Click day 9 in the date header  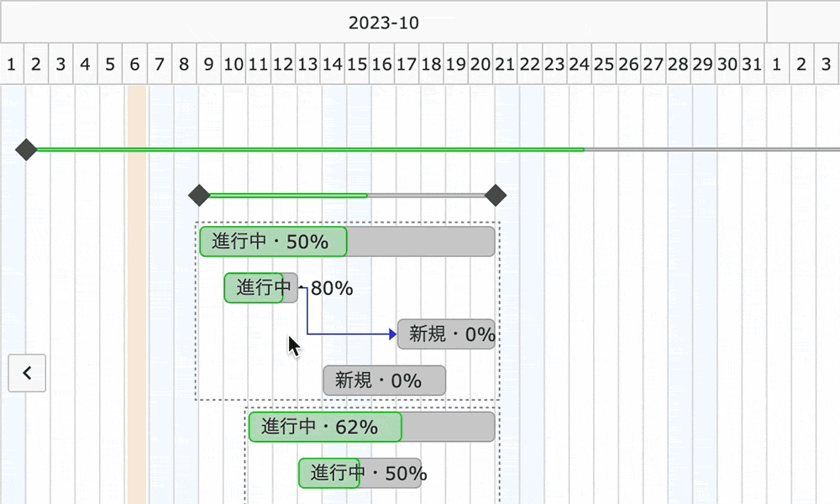click(x=208, y=65)
